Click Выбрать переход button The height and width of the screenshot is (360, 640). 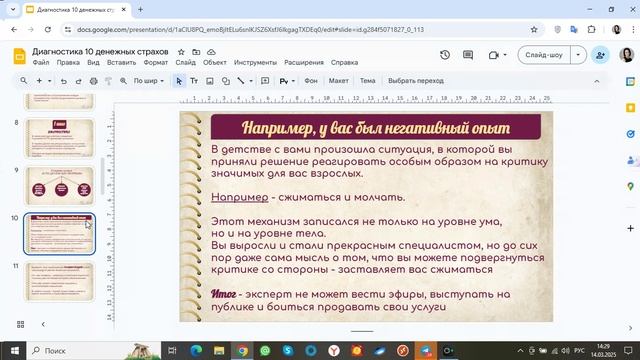(x=416, y=81)
